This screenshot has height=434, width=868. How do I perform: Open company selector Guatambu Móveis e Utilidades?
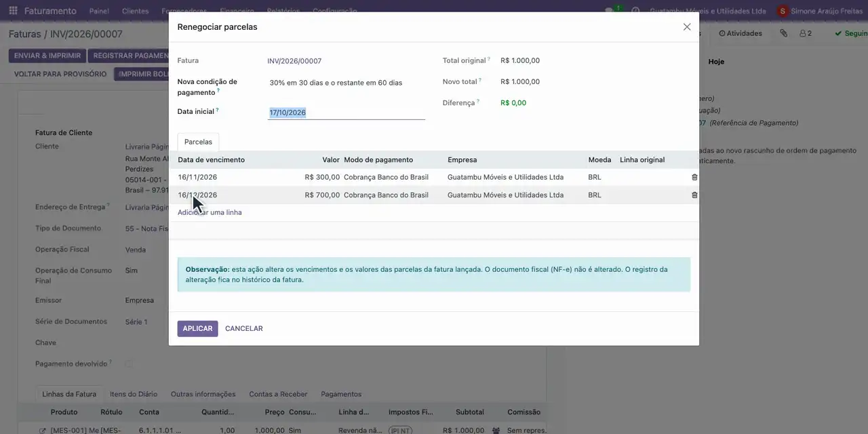click(708, 11)
